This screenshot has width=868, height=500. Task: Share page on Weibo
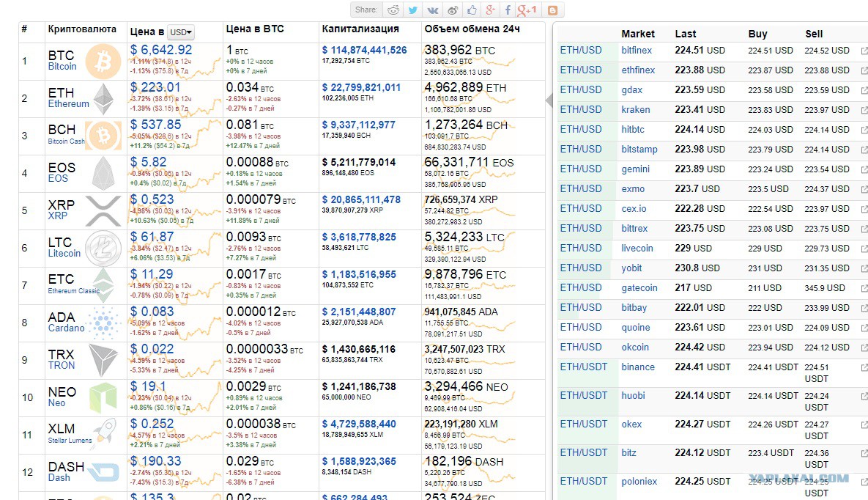tap(452, 10)
